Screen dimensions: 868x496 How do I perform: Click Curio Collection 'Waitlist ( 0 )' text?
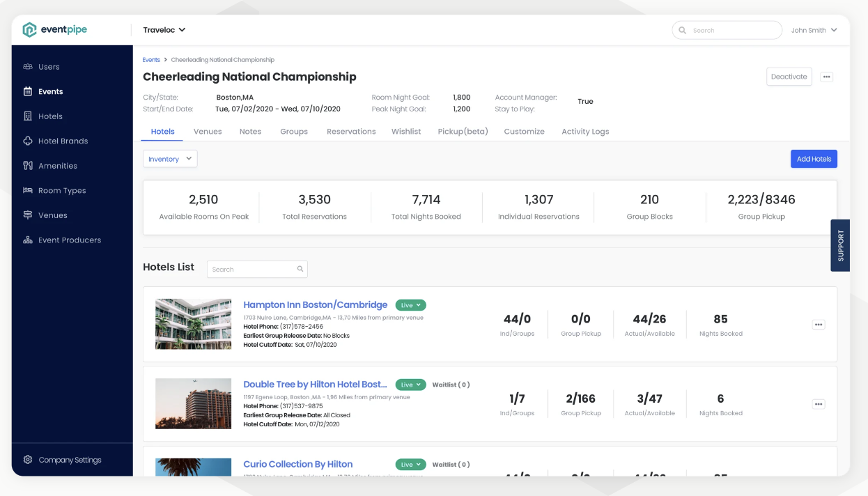click(x=451, y=465)
